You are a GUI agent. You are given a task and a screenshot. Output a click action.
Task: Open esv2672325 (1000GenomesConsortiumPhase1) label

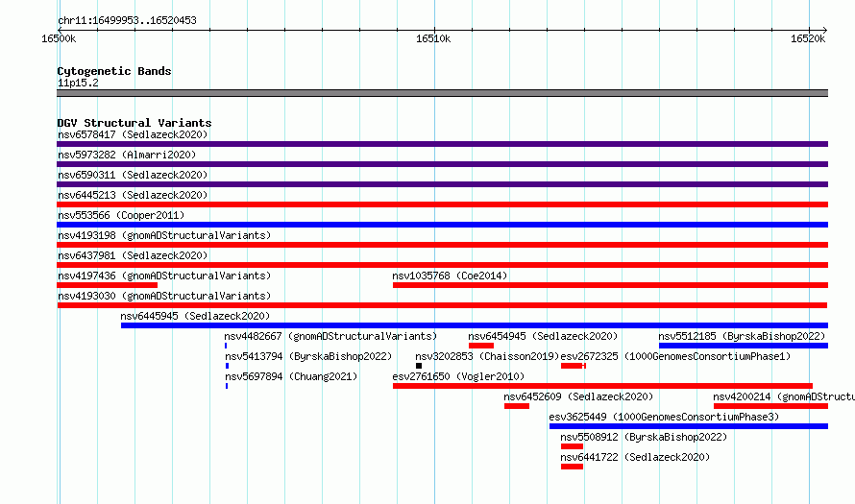(675, 356)
